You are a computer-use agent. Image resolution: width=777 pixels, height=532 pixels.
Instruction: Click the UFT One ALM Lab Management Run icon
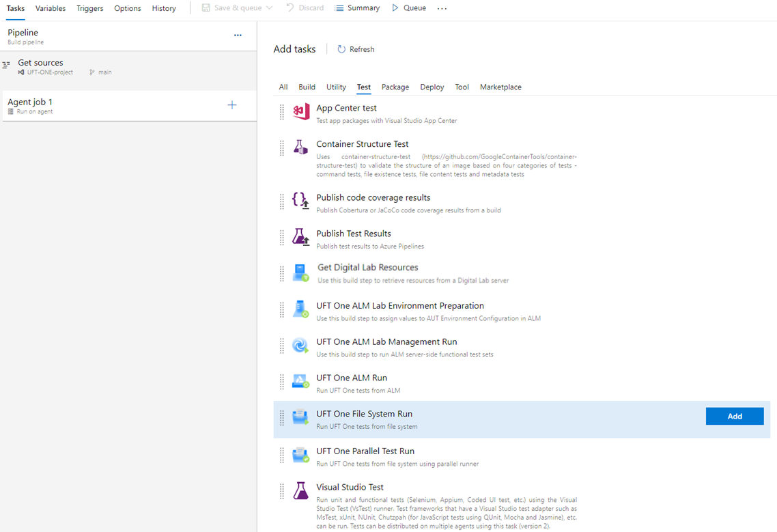300,346
